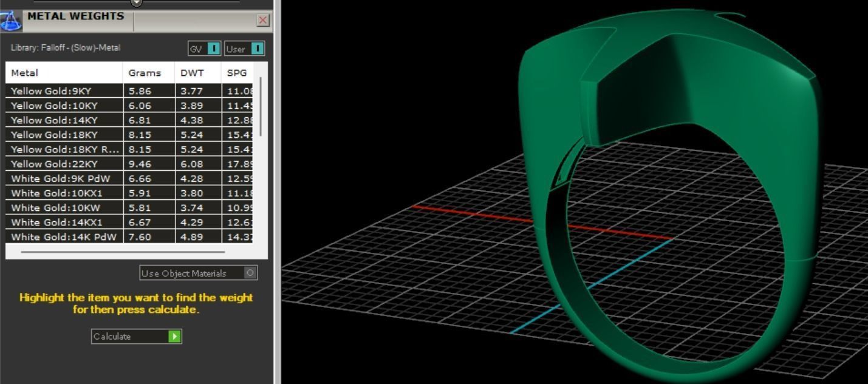868x384 pixels.
Task: Click the 6.08 DWT value for 22KY
Action: 192,164
